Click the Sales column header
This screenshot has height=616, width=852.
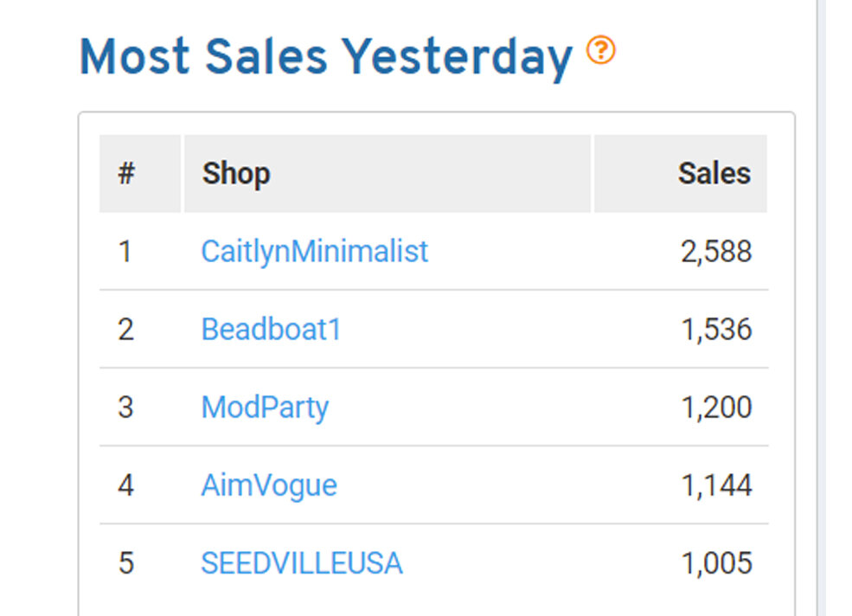tap(714, 174)
